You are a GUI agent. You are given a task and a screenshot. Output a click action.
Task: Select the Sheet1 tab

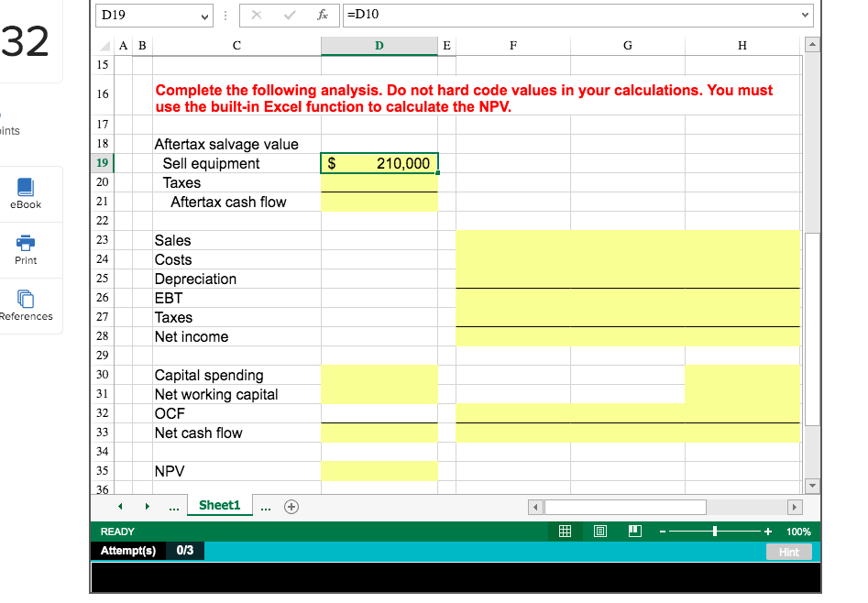tap(220, 505)
